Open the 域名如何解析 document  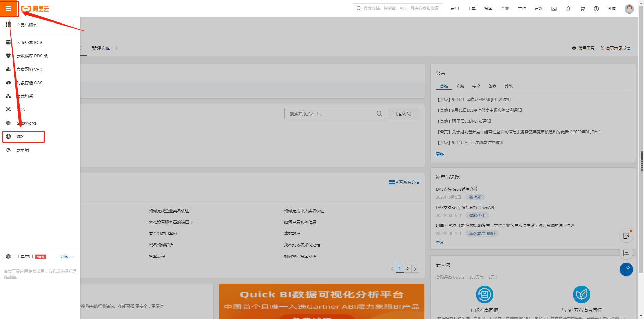(161, 245)
